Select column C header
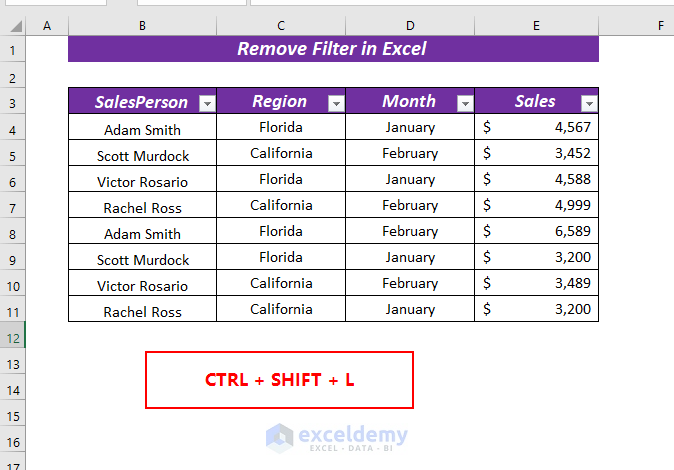The width and height of the screenshot is (674, 470). [281, 25]
